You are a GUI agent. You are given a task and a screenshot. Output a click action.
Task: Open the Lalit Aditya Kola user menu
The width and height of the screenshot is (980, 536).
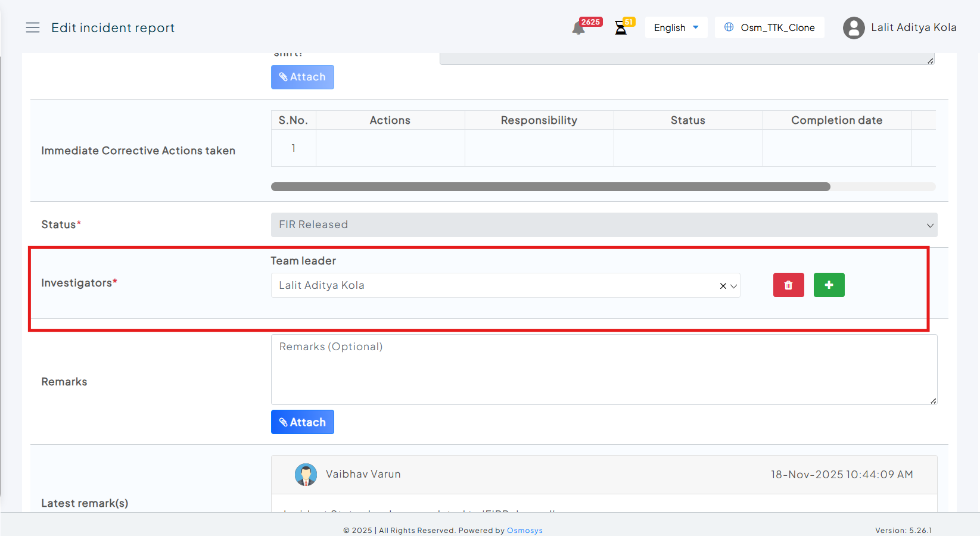(913, 27)
